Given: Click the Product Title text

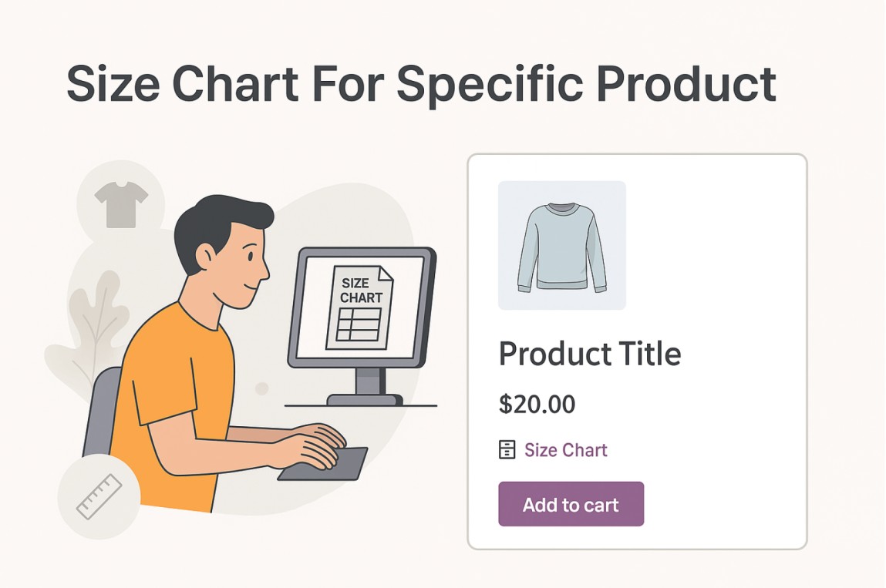Looking at the screenshot, I should click(590, 354).
